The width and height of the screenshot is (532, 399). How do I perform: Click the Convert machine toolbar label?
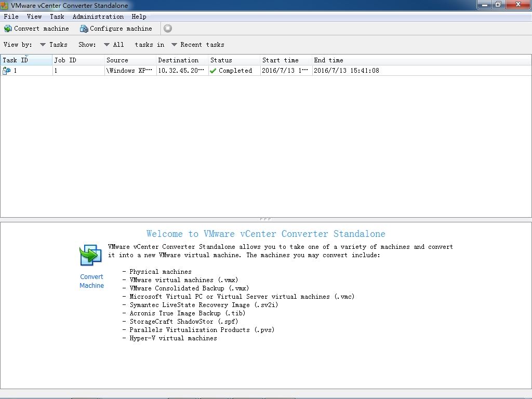coord(42,29)
